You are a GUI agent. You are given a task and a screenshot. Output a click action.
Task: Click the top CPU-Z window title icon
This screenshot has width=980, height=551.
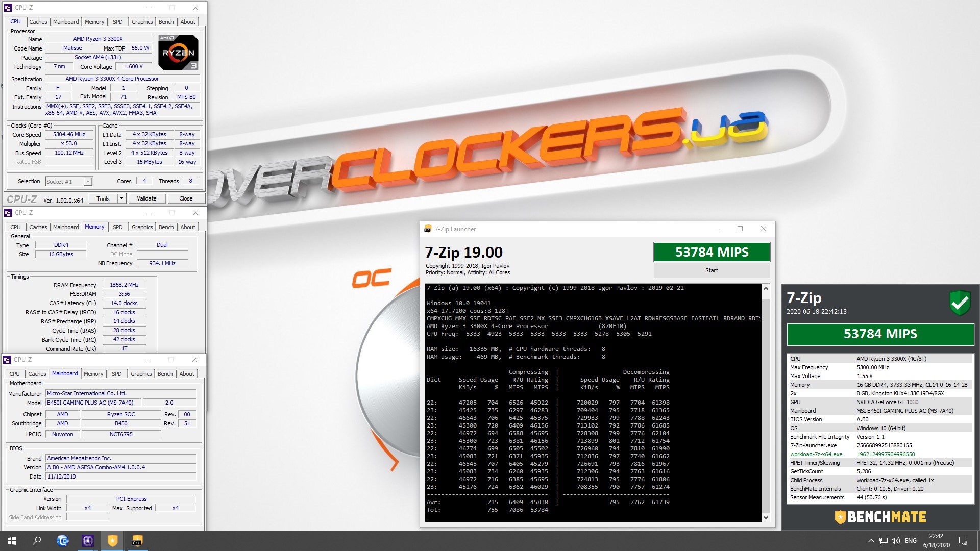point(8,8)
